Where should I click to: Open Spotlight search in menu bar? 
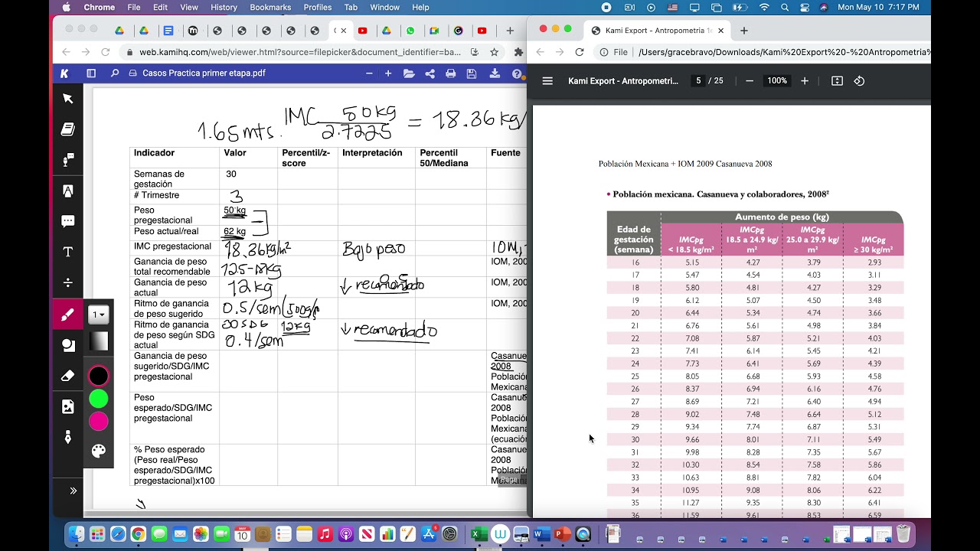785,7
